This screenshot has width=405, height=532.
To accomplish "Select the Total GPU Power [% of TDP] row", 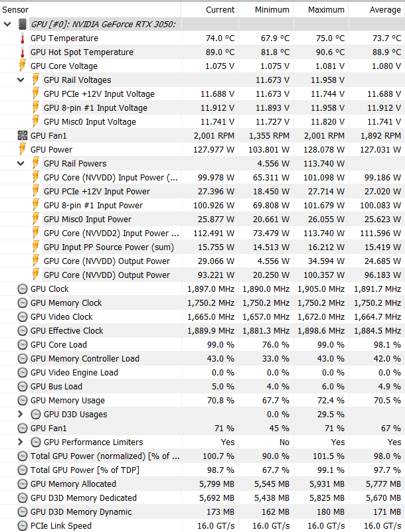I will click(202, 470).
